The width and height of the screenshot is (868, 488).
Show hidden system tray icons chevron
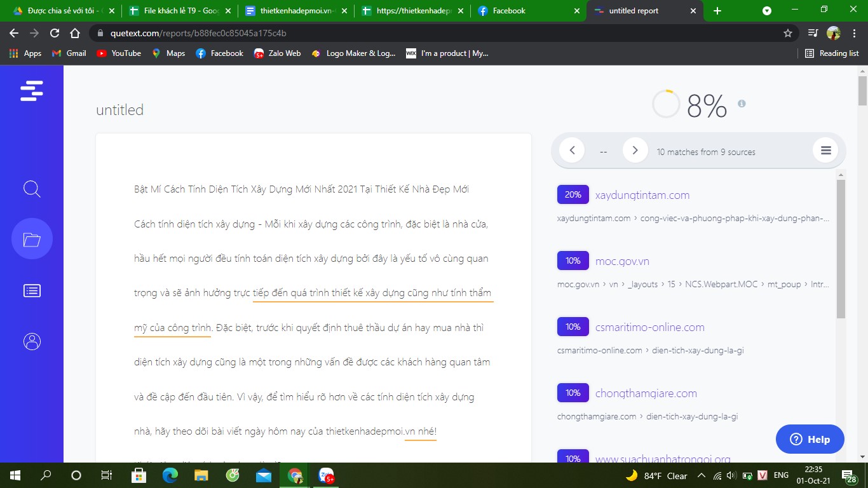click(x=702, y=475)
